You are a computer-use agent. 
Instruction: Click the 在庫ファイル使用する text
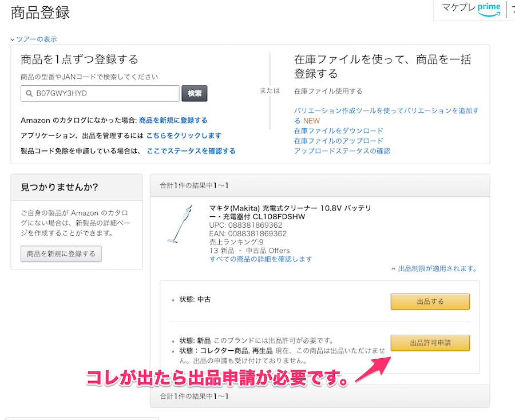(x=328, y=91)
